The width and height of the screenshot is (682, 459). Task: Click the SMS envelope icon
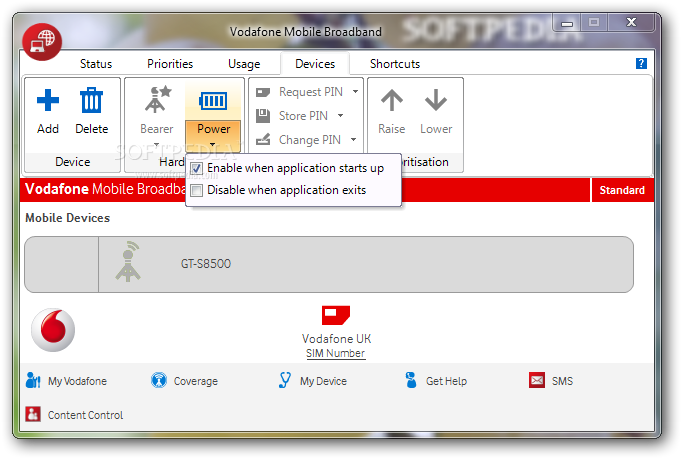pyautogui.click(x=537, y=380)
